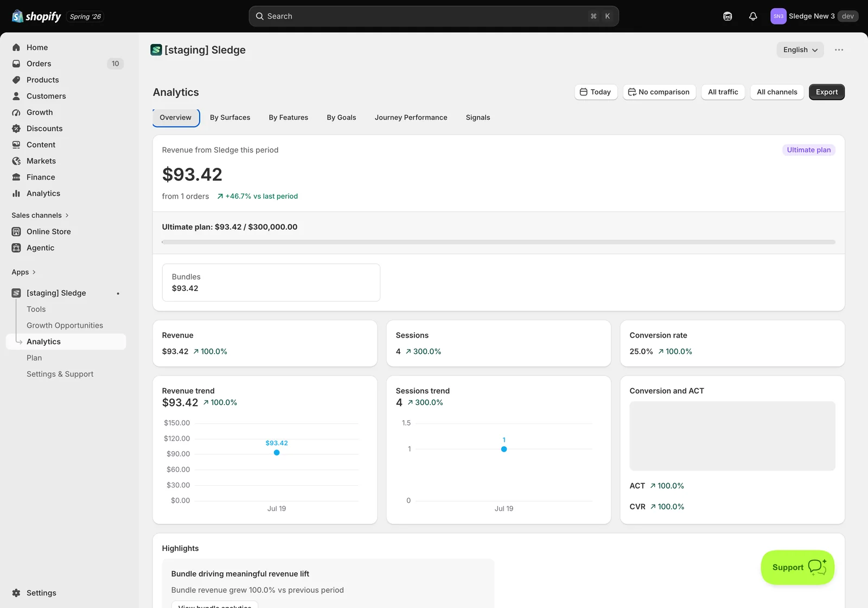The image size is (868, 608).
Task: Click the Orders count badge showing 10
Action: coord(116,64)
